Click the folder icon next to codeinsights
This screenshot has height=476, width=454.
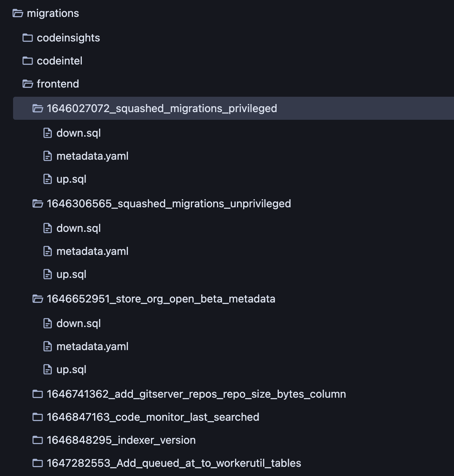(27, 38)
